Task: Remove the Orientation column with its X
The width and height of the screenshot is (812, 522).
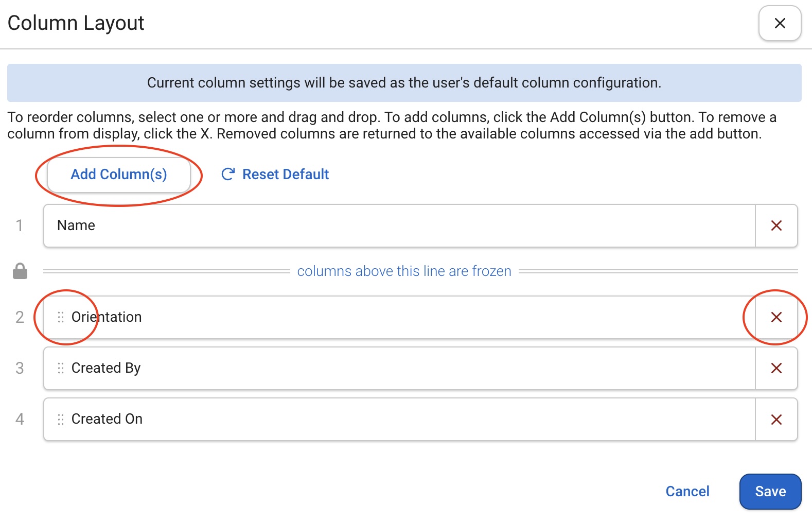Action: 776,317
